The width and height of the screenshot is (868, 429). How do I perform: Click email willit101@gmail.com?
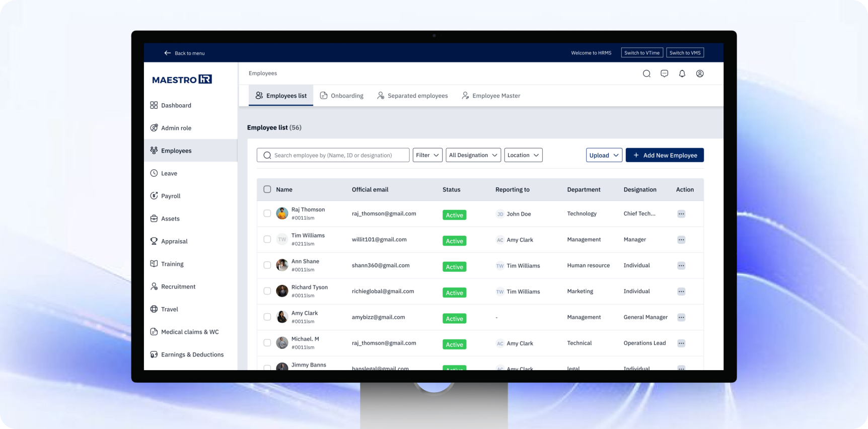[x=379, y=240]
